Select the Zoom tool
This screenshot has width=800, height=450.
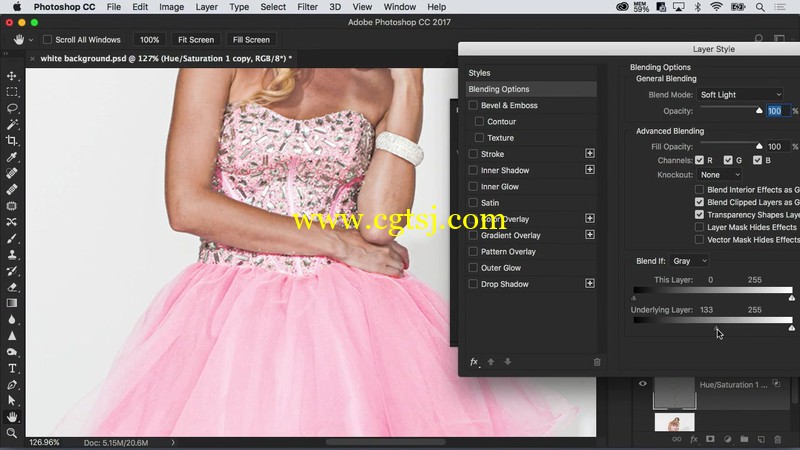pyautogui.click(x=12, y=433)
